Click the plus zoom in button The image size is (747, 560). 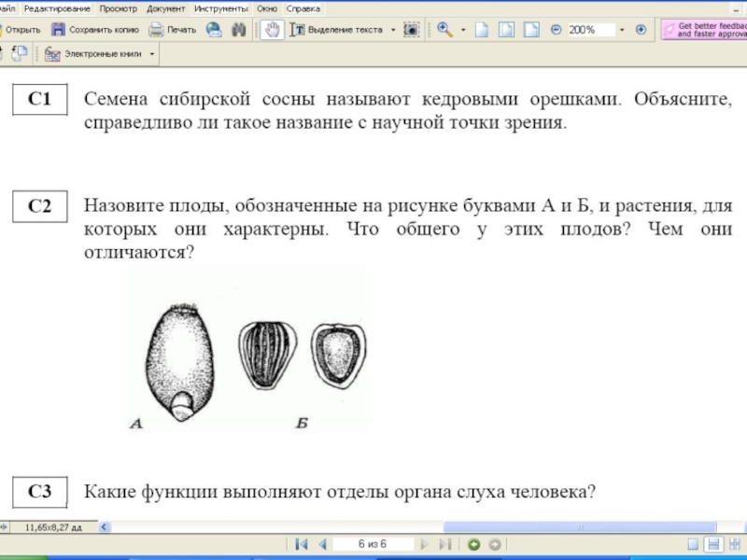click(x=641, y=30)
